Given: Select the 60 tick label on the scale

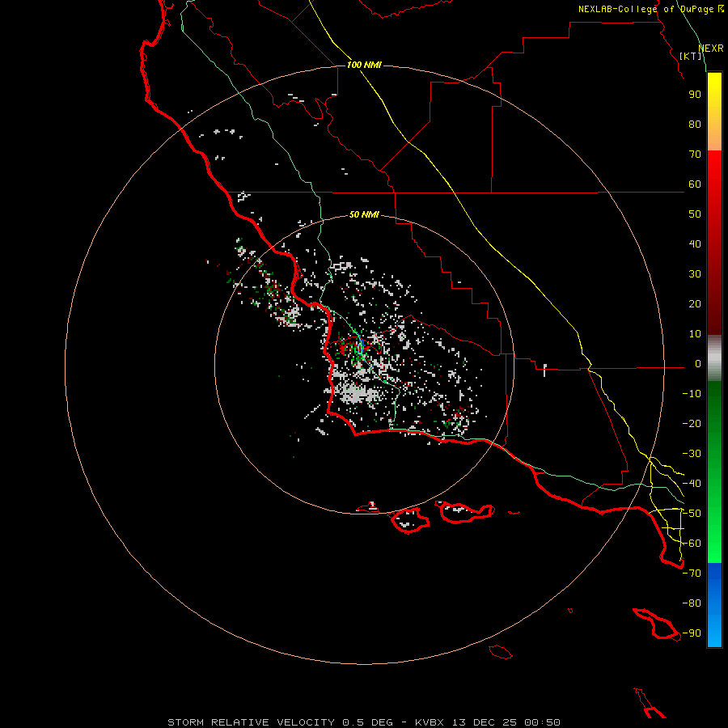Looking at the screenshot, I should pos(695,184).
